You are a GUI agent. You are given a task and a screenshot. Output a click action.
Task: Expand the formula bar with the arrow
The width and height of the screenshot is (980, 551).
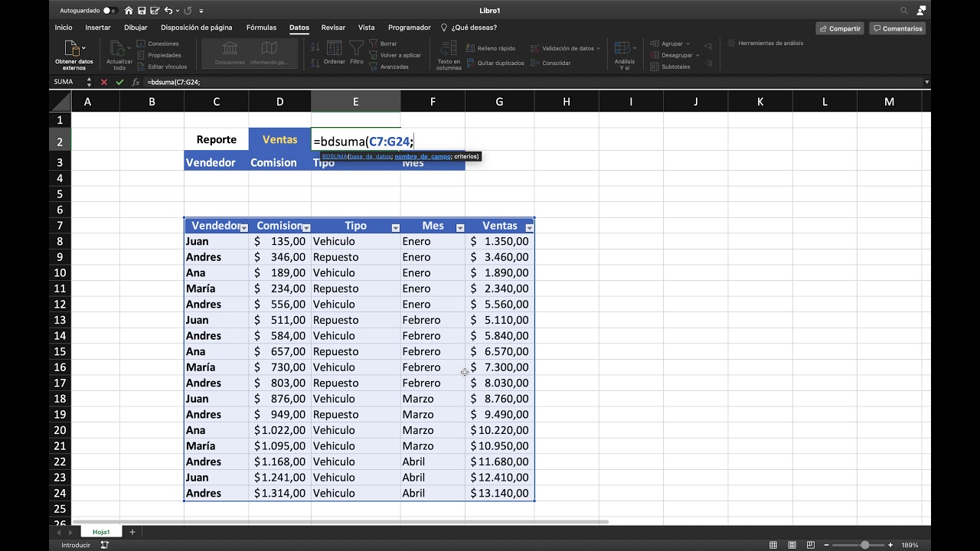(926, 82)
